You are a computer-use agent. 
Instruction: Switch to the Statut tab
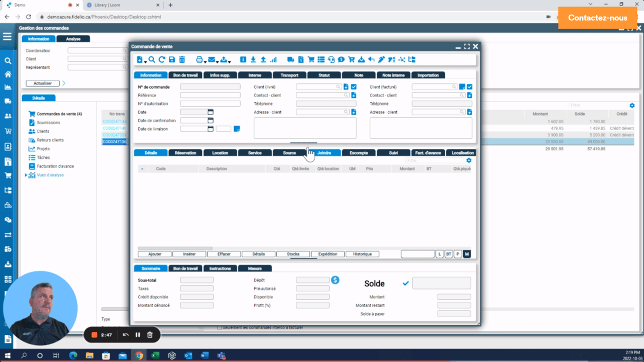point(324,75)
